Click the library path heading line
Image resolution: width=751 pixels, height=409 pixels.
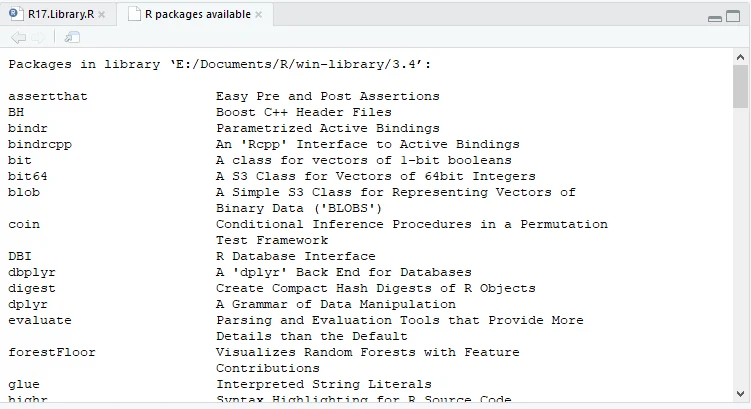(220, 64)
